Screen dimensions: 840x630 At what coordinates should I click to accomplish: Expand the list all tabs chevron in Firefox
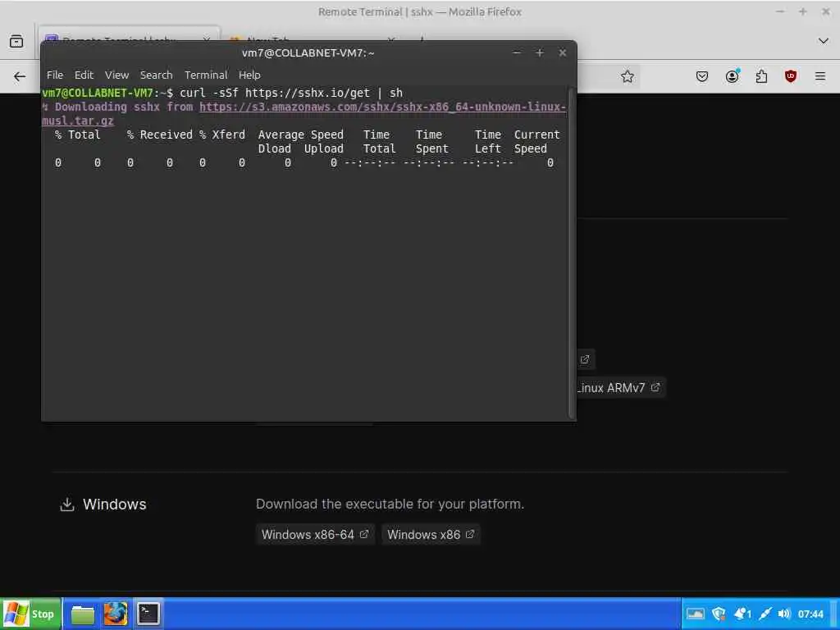pyautogui.click(x=824, y=41)
